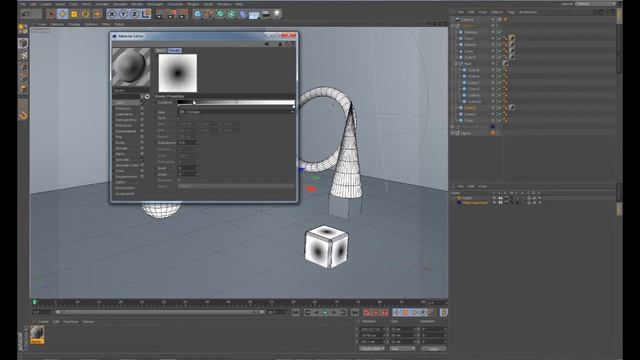Toggle the Transparency channel checkbox

[142, 120]
